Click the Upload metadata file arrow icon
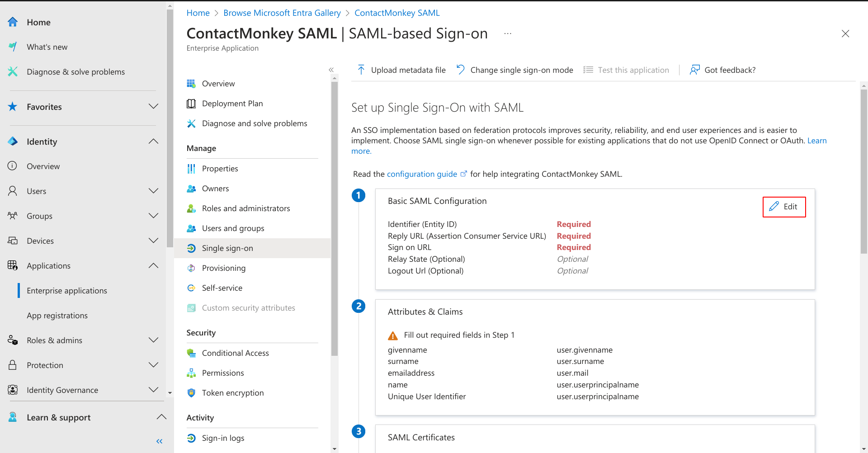Screen dimensions: 868x453 click(361, 70)
